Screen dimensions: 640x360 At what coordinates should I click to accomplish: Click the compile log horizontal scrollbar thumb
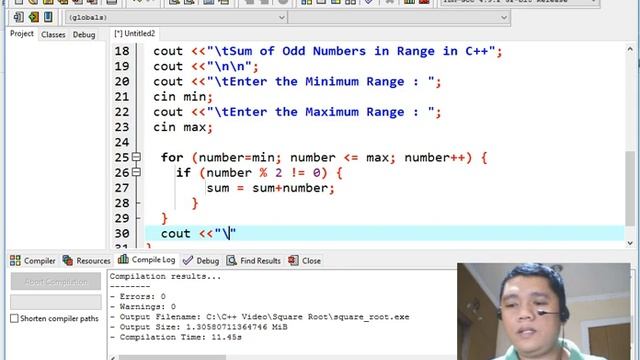(x=172, y=358)
